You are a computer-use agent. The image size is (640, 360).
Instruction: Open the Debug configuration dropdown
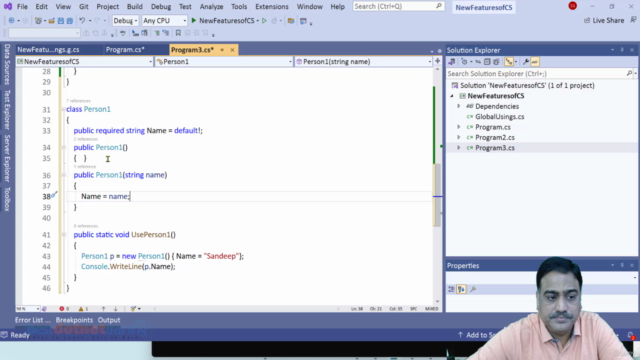point(125,20)
